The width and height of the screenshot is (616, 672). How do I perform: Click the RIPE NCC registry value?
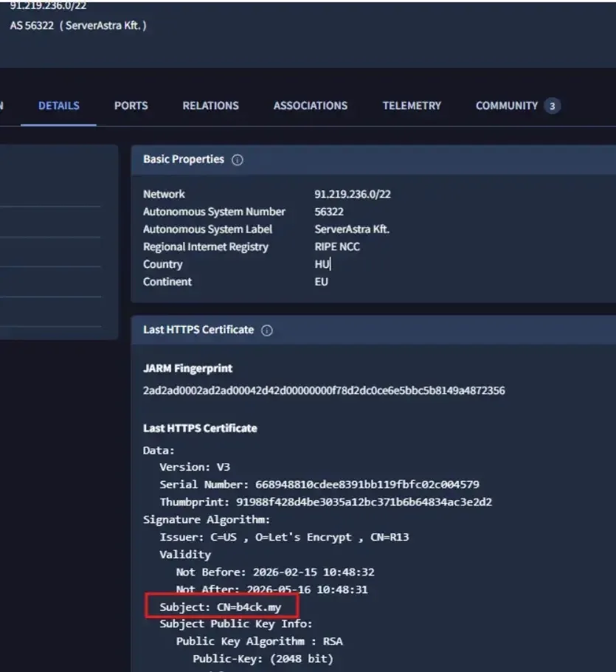point(337,247)
